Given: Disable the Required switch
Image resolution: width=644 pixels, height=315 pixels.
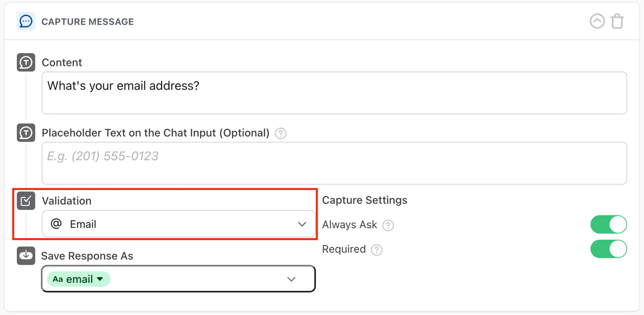Looking at the screenshot, I should [609, 249].
